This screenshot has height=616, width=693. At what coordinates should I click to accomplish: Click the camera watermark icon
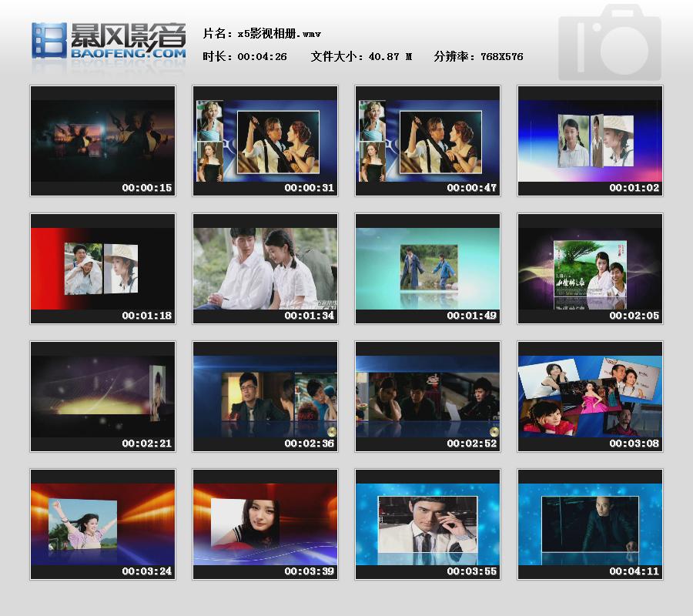609,44
